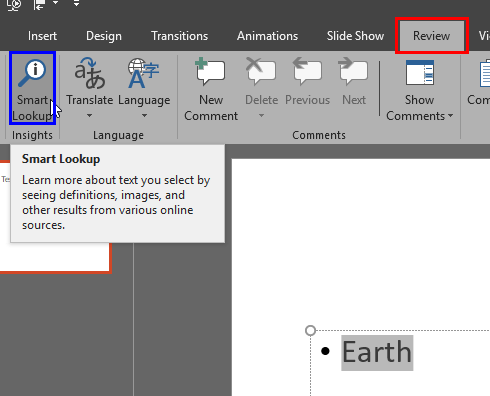This screenshot has width=490, height=396.
Task: Click the highlighted word Earth
Action: pyautogui.click(x=377, y=352)
